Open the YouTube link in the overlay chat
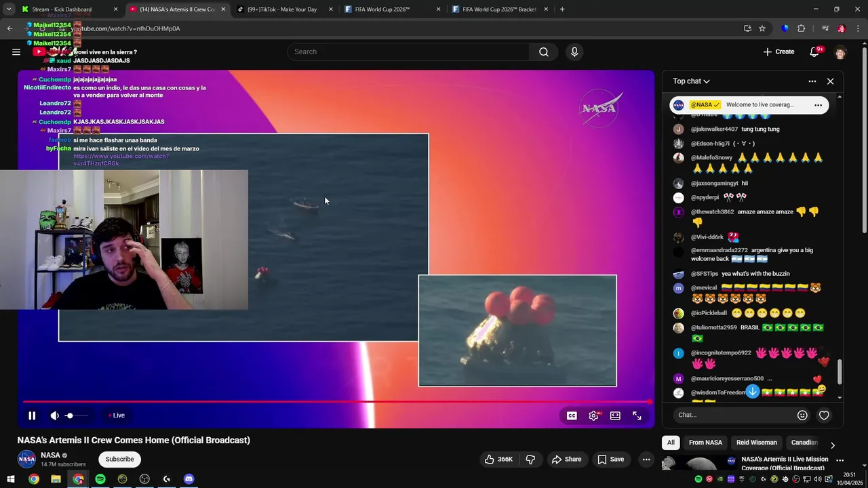The width and height of the screenshot is (868, 488). coord(121,160)
